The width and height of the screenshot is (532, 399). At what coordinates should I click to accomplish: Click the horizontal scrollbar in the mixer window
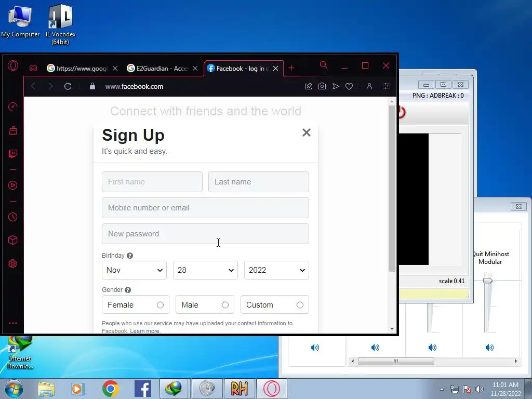[395, 361]
